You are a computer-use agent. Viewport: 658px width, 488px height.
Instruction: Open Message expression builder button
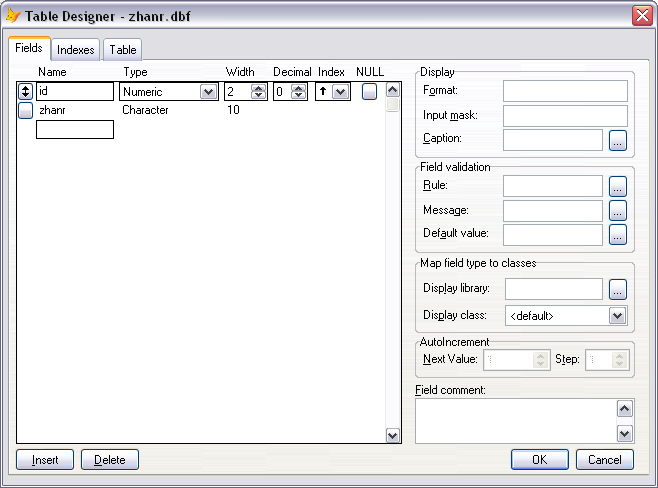(x=617, y=210)
